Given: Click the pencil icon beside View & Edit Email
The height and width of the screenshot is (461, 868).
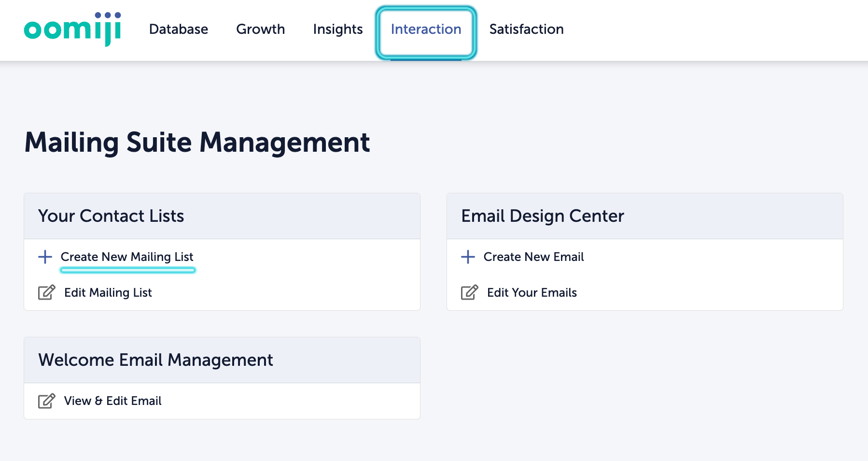Looking at the screenshot, I should 46,401.
